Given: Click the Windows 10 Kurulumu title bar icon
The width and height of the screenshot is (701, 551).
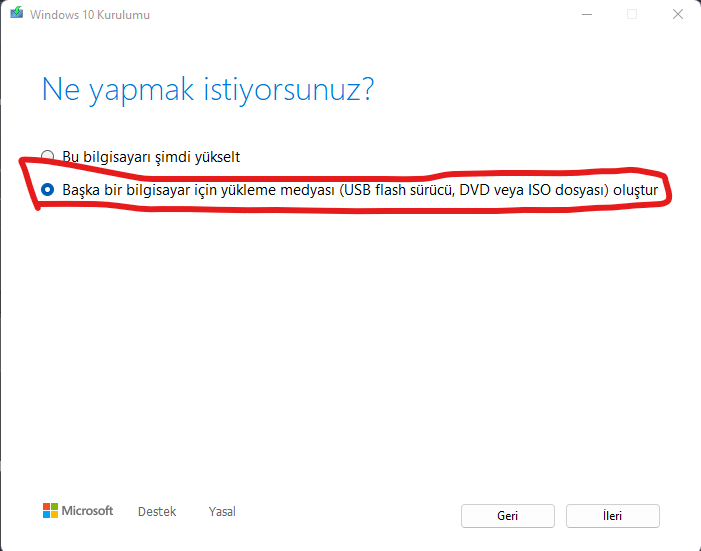Looking at the screenshot, I should pyautogui.click(x=17, y=13).
